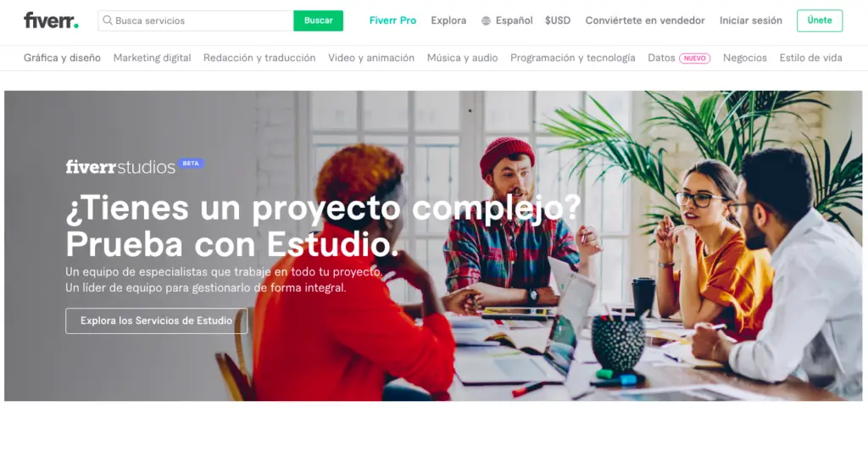Click the Fiverr logo
Screen dimensions: 868x457
pos(51,20)
